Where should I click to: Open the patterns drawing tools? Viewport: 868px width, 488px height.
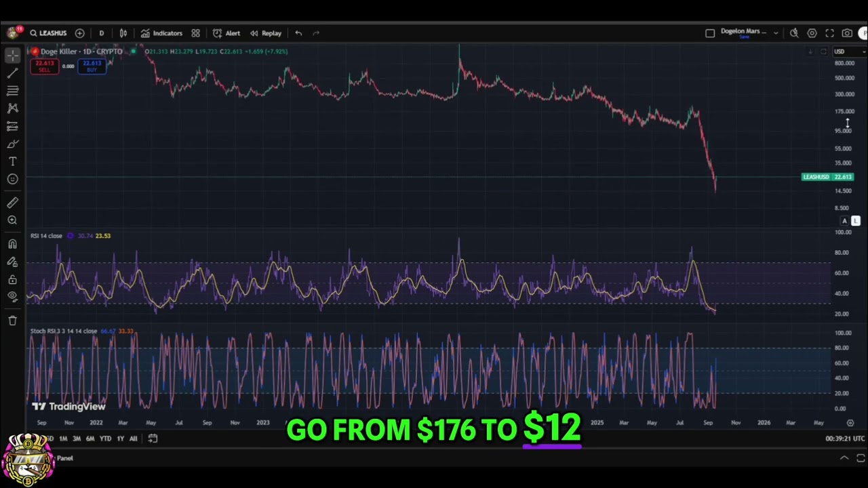pos(12,108)
